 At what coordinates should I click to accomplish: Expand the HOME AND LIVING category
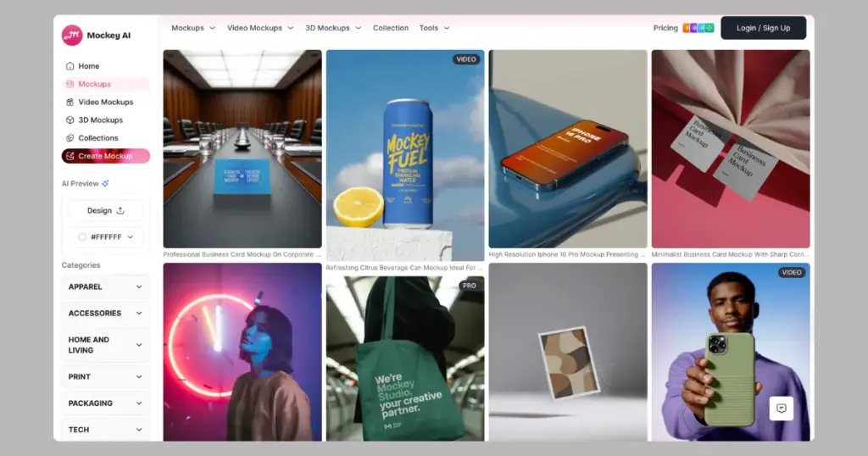(x=105, y=345)
